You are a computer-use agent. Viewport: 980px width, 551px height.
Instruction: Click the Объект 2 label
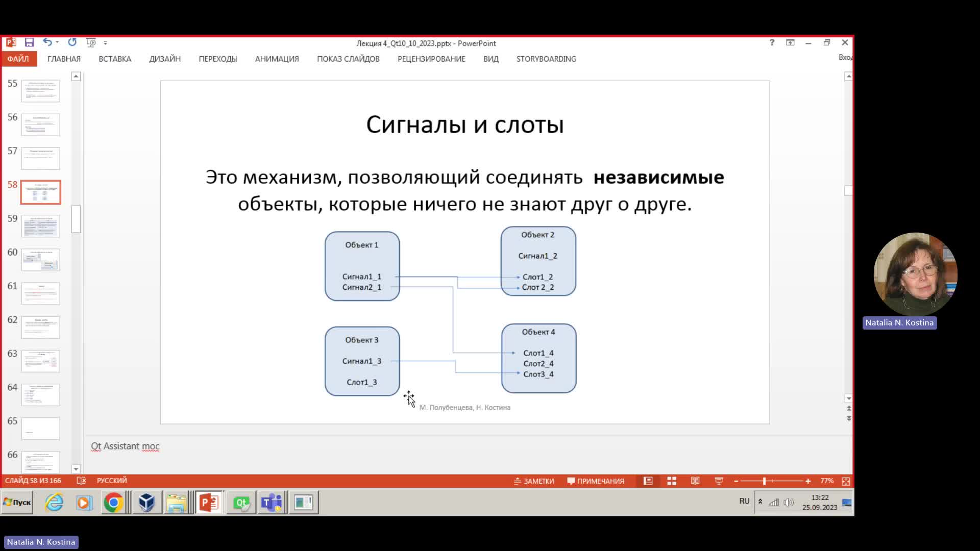[537, 235]
